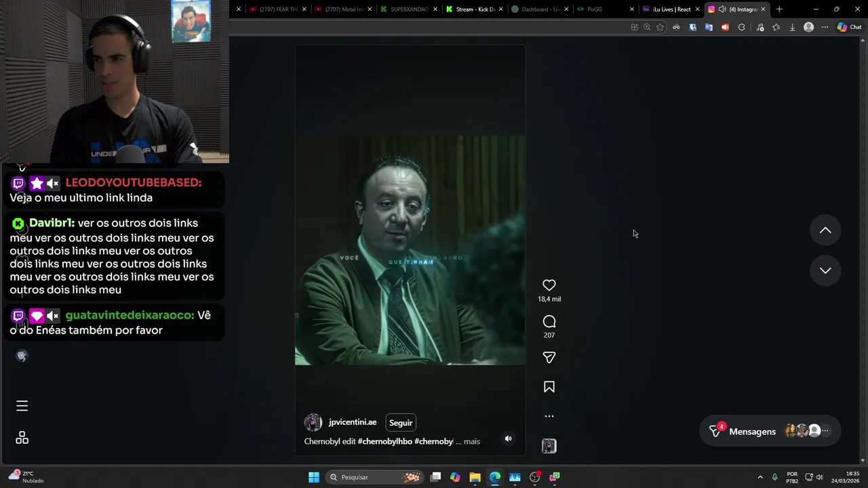The width and height of the screenshot is (868, 488).
Task: Open the weather widget showing 21°C
Action: (26, 477)
